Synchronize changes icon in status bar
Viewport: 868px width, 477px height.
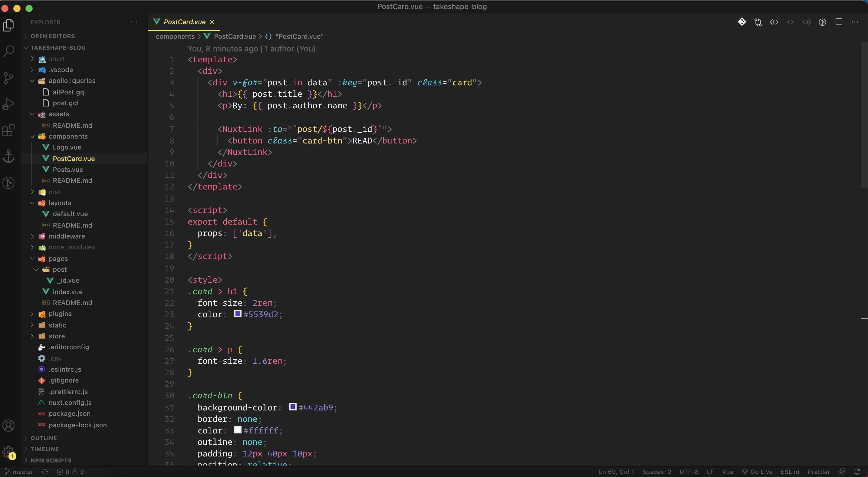point(45,472)
